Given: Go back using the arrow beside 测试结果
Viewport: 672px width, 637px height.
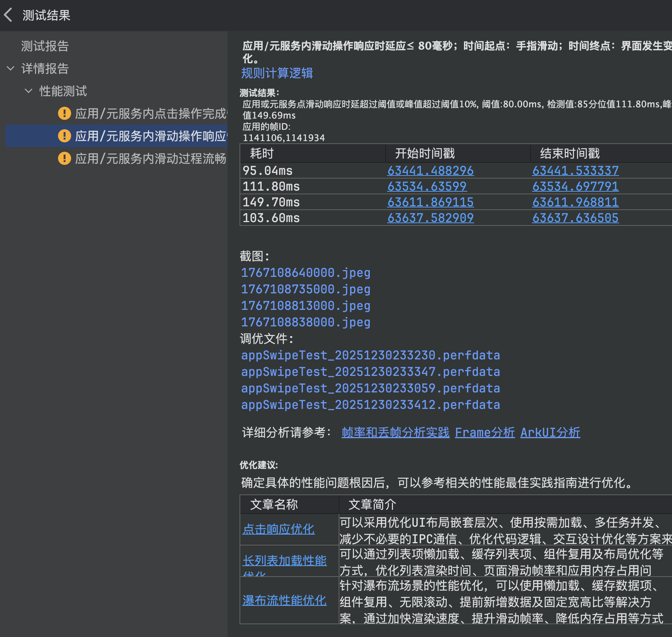Looking at the screenshot, I should (x=8, y=15).
